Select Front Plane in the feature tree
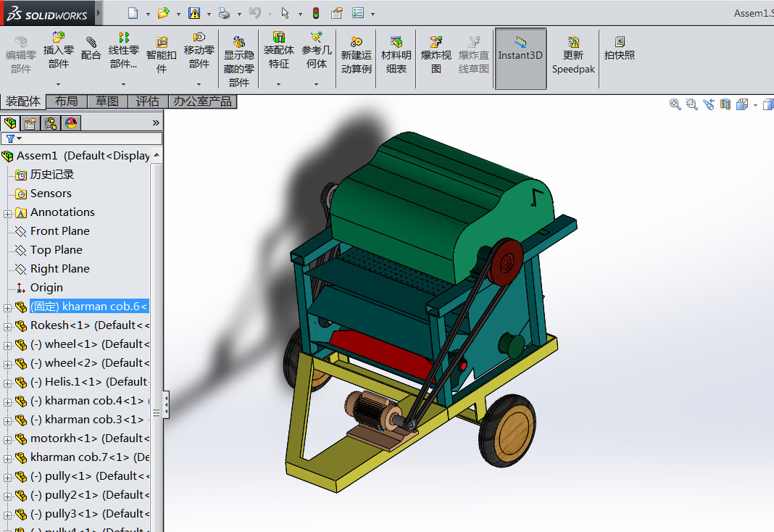Image resolution: width=774 pixels, height=532 pixels. pyautogui.click(x=59, y=231)
